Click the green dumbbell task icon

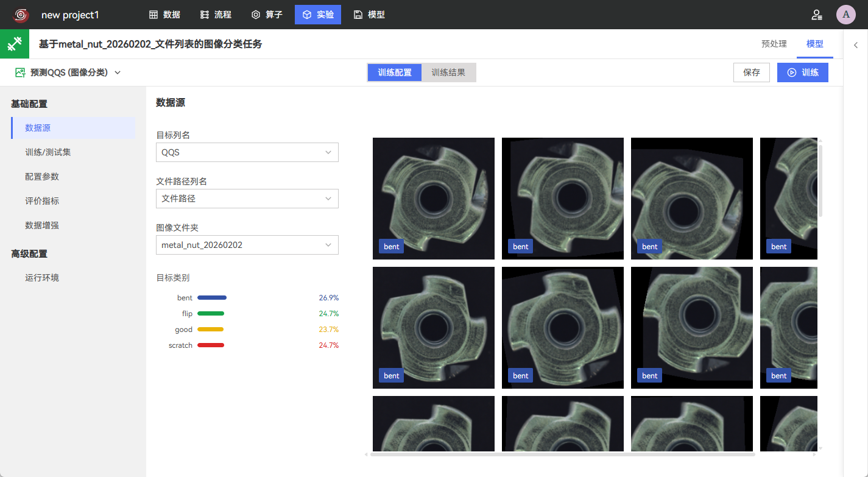click(15, 44)
